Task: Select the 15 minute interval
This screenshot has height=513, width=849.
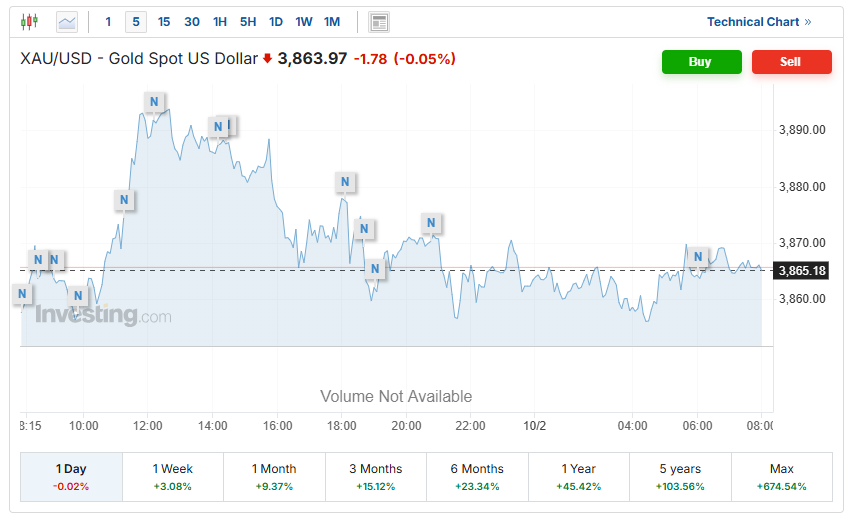Action: [x=164, y=22]
